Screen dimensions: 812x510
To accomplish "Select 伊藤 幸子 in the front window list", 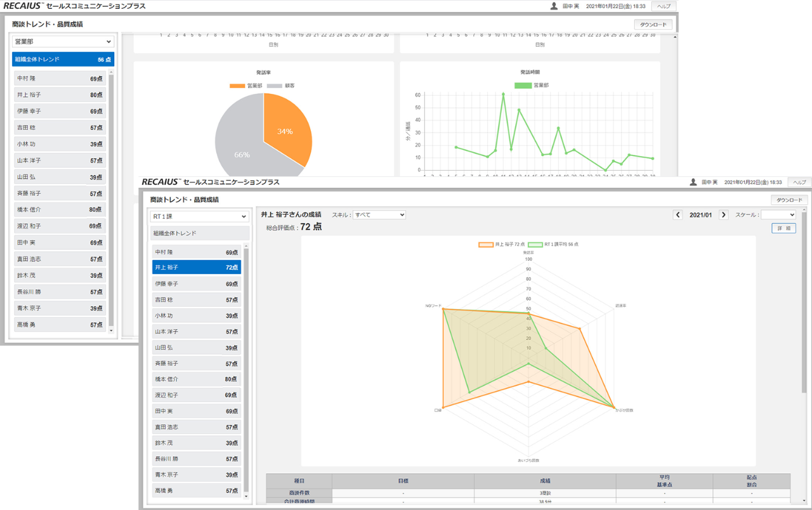I will click(x=196, y=284).
